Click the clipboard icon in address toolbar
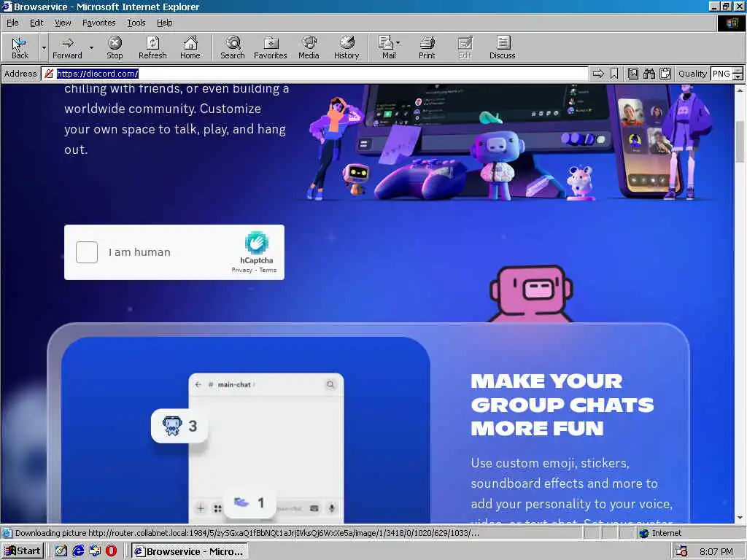Screen dimensions: 747x560 tap(665, 74)
